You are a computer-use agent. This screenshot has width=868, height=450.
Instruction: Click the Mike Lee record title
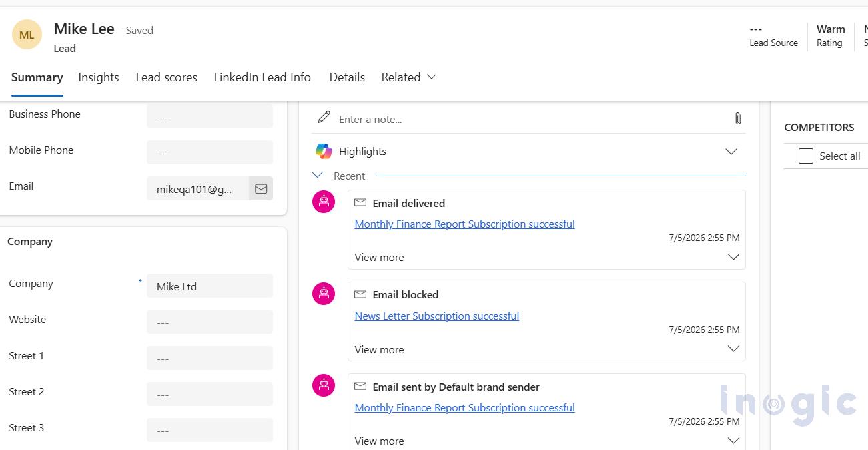(x=84, y=29)
